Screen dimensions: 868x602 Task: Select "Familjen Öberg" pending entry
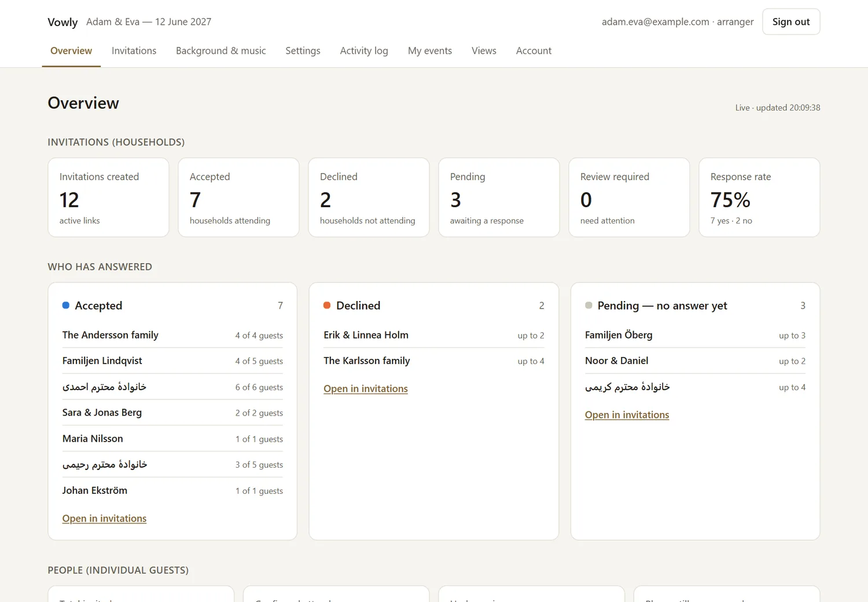(x=695, y=335)
